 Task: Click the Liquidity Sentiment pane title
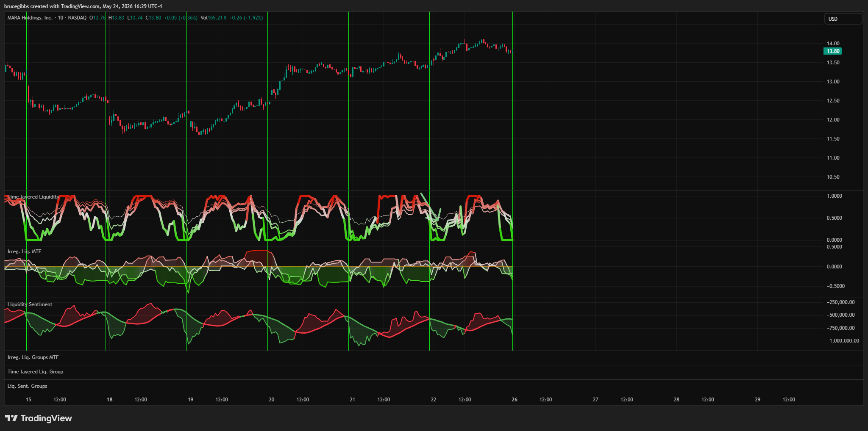point(30,304)
